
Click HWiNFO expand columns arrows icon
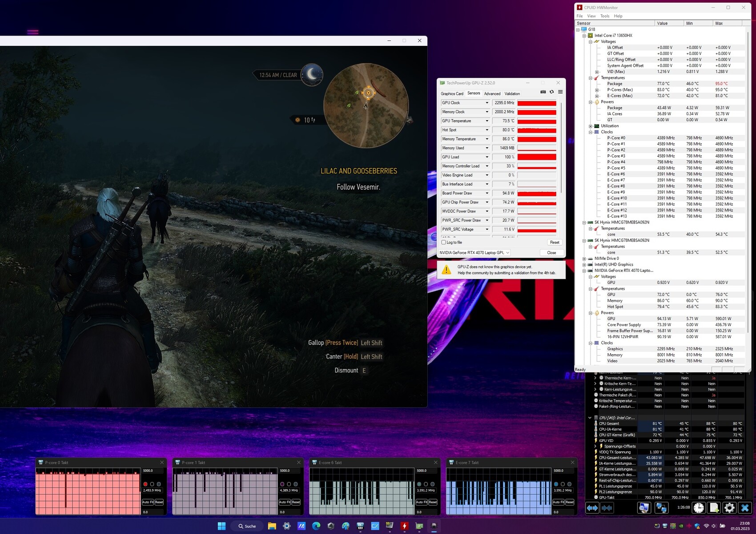592,508
